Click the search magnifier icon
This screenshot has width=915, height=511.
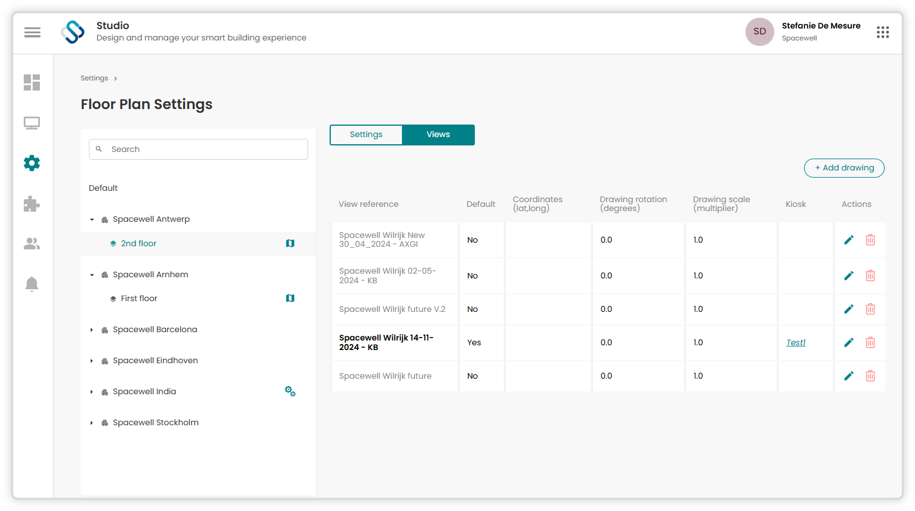pyautogui.click(x=99, y=149)
